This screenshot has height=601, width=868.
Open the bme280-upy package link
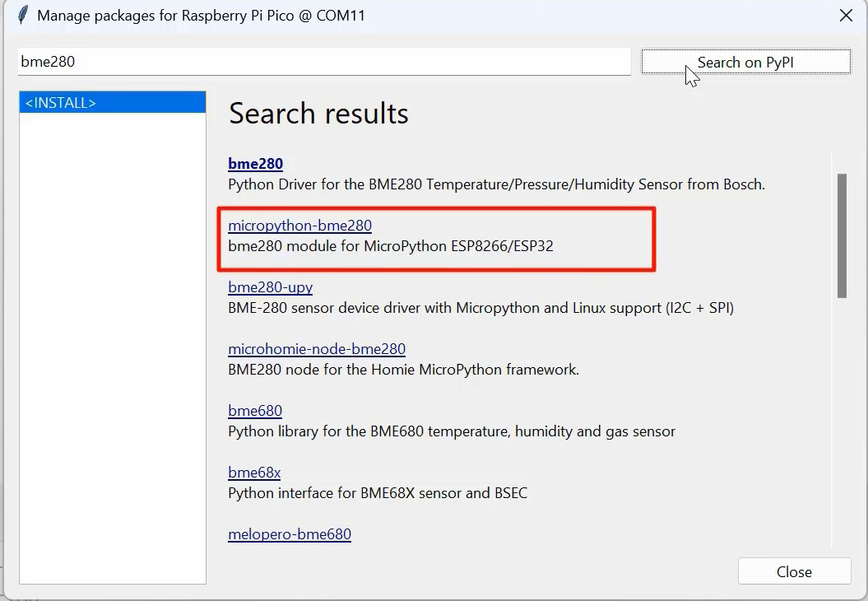click(x=270, y=287)
